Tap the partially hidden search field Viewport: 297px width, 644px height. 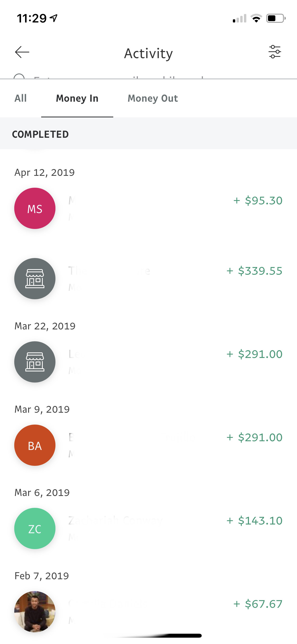pos(119,77)
